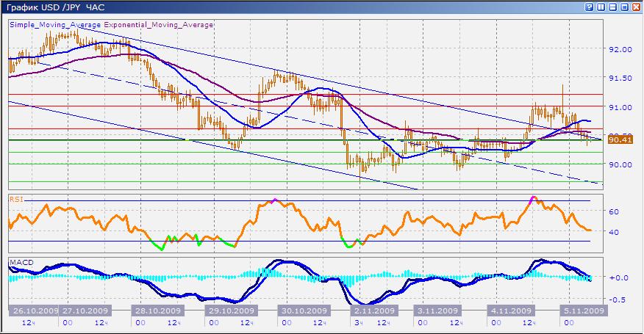Jump to the 4.11.2009 date marker
This screenshot has height=334, width=644.
click(511, 311)
